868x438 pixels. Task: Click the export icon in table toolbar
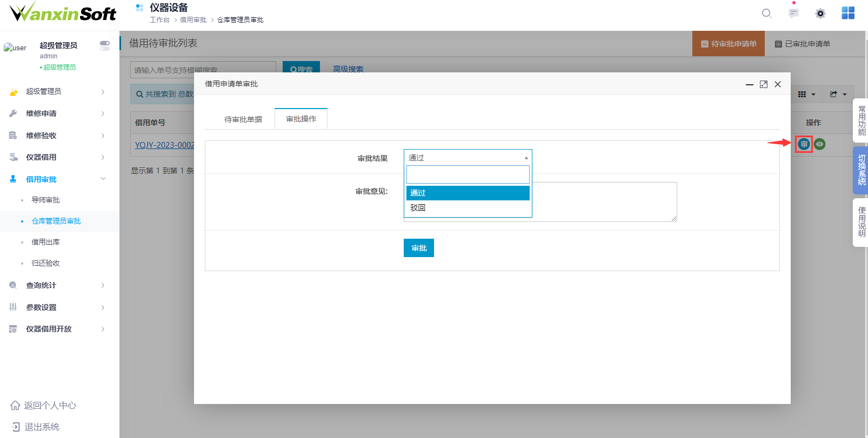(838, 94)
